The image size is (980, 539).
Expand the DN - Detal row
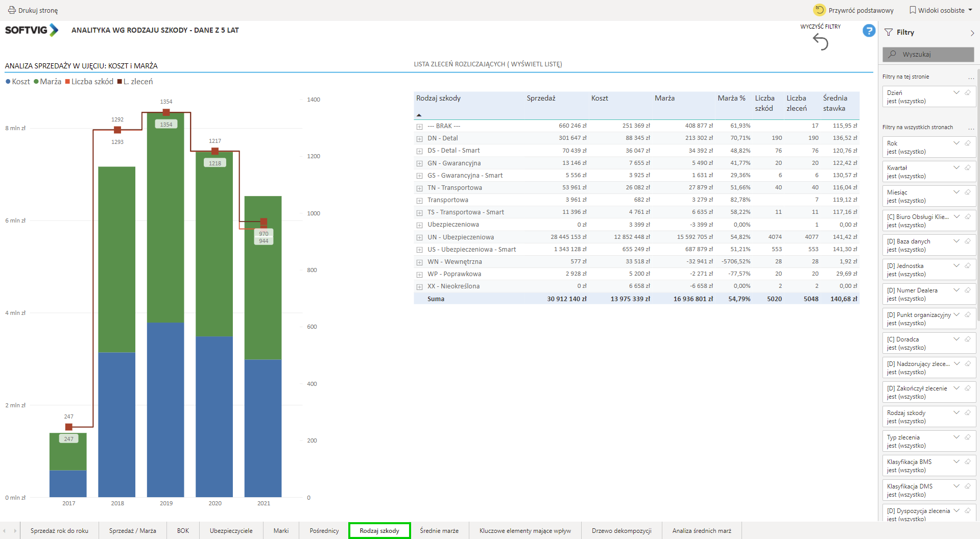coord(419,139)
